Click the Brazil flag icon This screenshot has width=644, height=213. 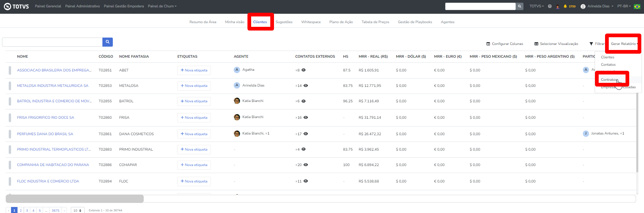pyautogui.click(x=637, y=6)
